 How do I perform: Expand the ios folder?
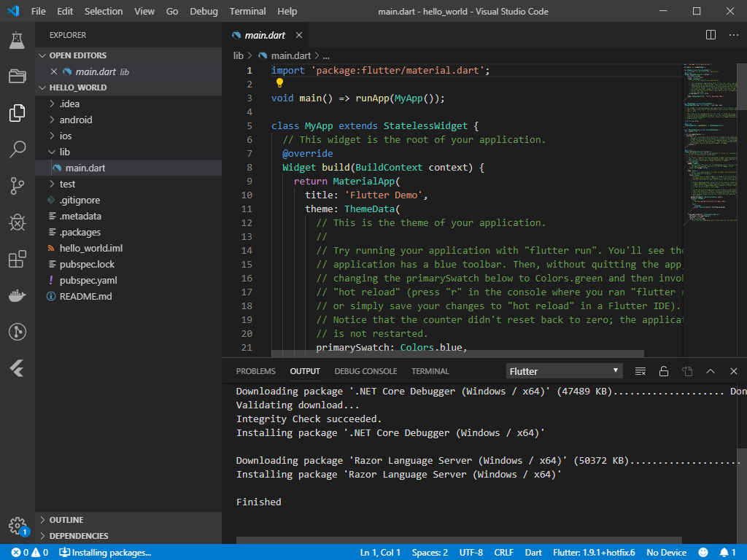128,136
